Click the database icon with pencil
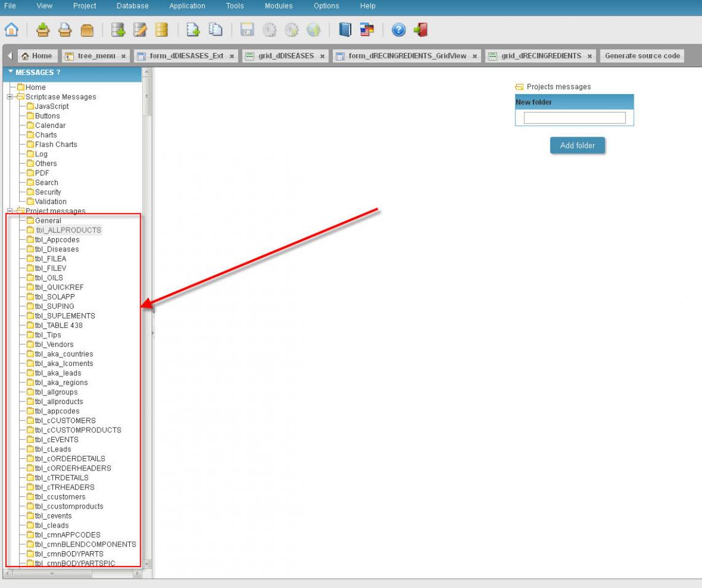Screen dimensions: 702x588 click(x=140, y=30)
